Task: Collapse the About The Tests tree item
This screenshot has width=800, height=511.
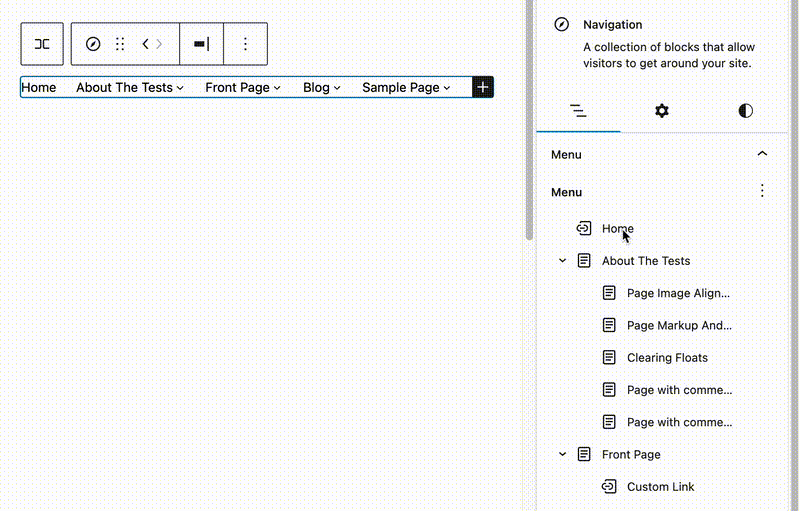Action: click(x=562, y=261)
